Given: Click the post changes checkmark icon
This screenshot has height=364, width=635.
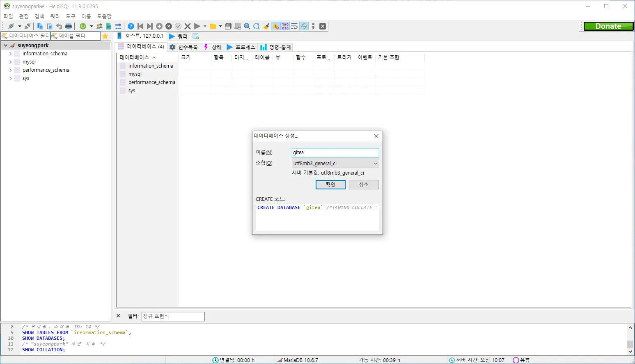Looking at the screenshot, I should [178, 26].
